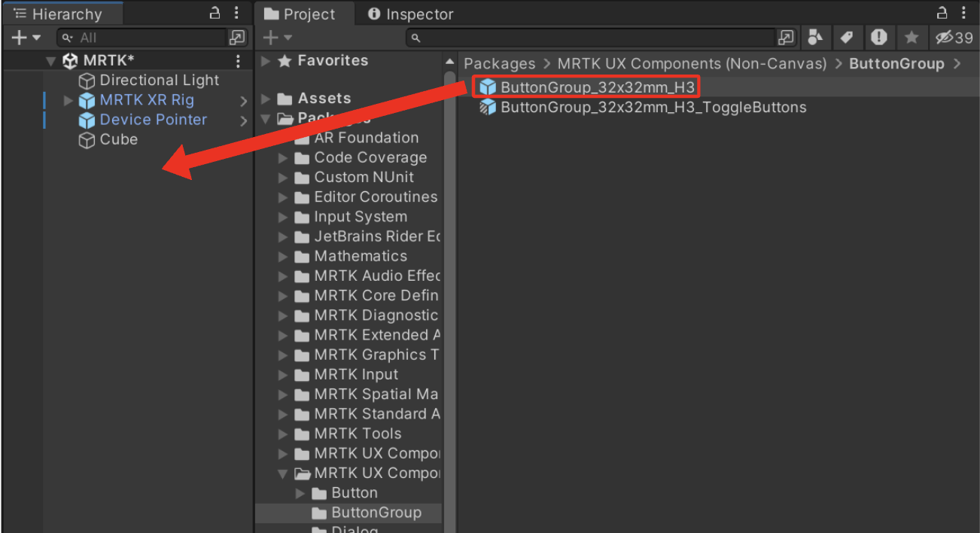This screenshot has width=980, height=533.
Task: Select the Input System folder
Action: click(x=361, y=217)
